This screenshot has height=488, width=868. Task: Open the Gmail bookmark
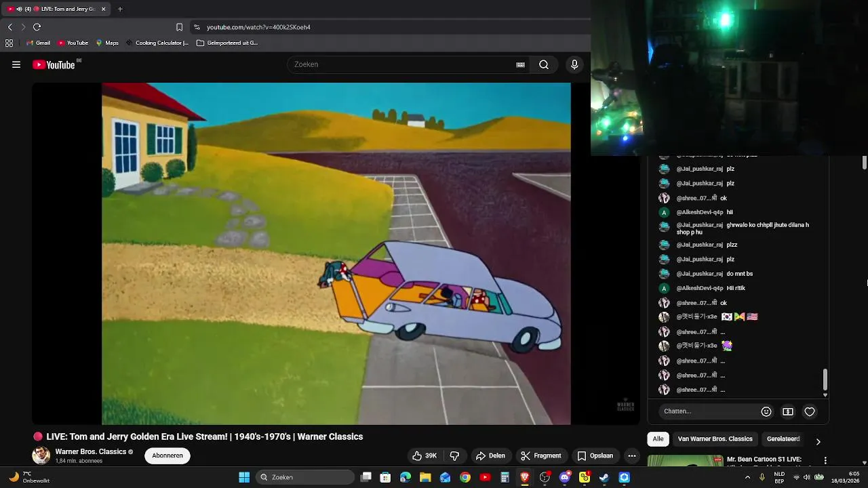pos(38,43)
